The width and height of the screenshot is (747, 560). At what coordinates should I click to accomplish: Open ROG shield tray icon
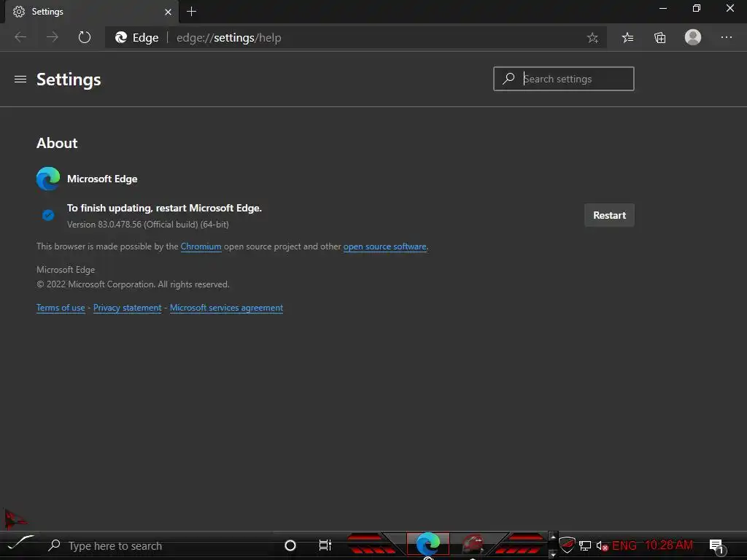566,545
